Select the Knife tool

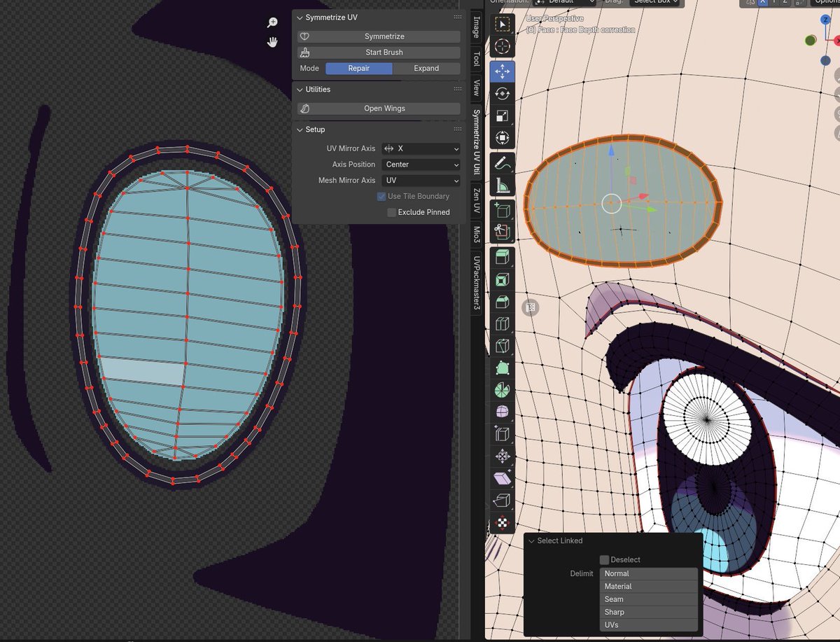[502, 346]
